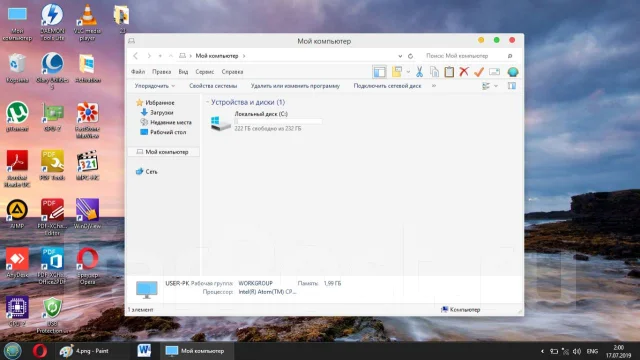Open Word from the taskbar
This screenshot has width=640, height=360.
click(x=144, y=351)
